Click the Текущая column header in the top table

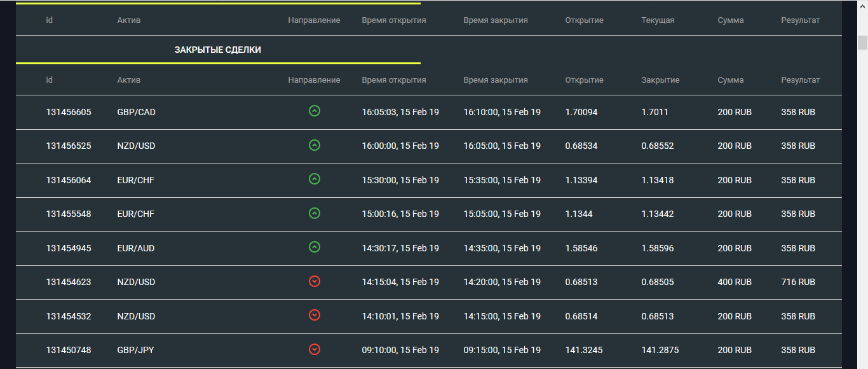(x=658, y=20)
